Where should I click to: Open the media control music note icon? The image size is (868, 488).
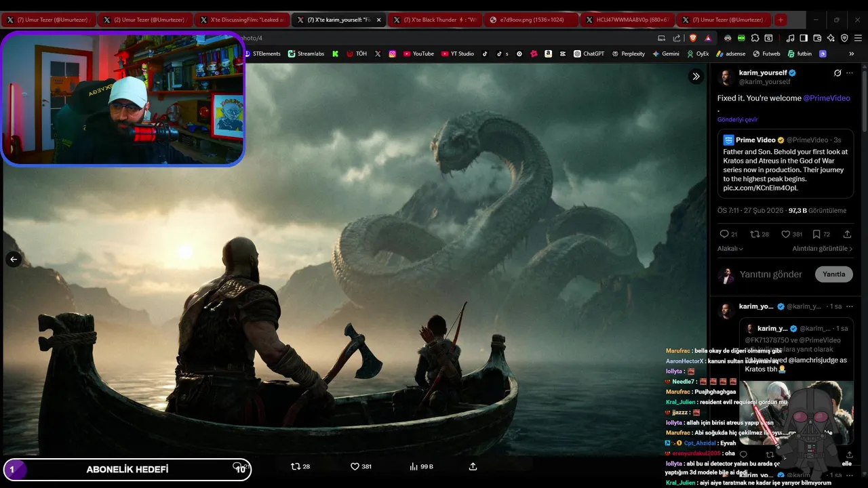790,38
